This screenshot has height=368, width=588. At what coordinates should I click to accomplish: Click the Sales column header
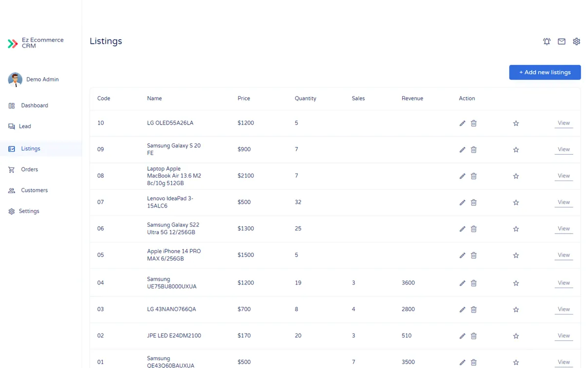tap(358, 99)
